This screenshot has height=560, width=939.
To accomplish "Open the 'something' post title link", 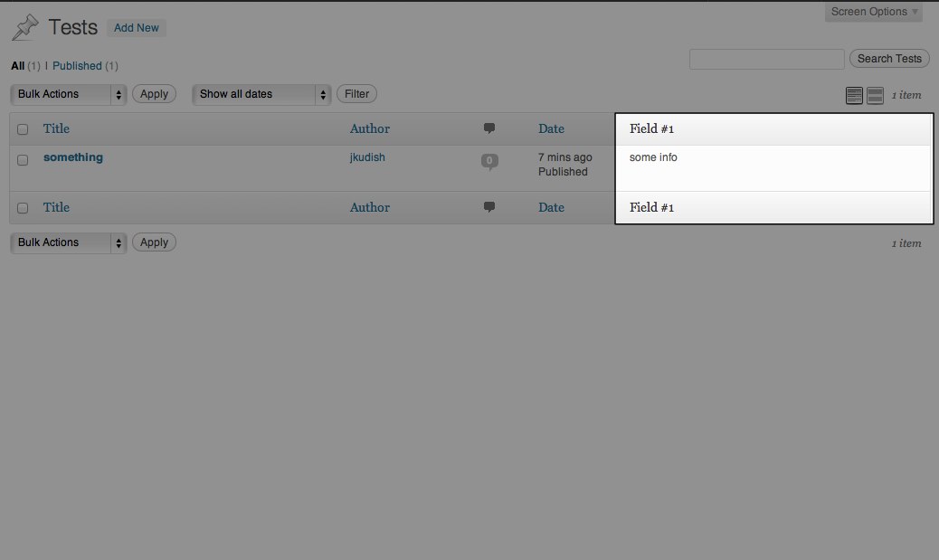I will [73, 157].
